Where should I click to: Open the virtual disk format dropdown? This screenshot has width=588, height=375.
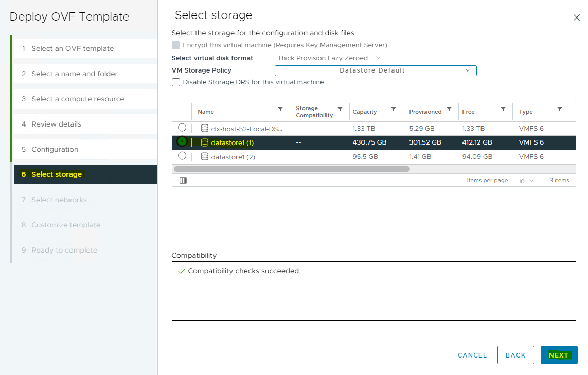pyautogui.click(x=329, y=58)
